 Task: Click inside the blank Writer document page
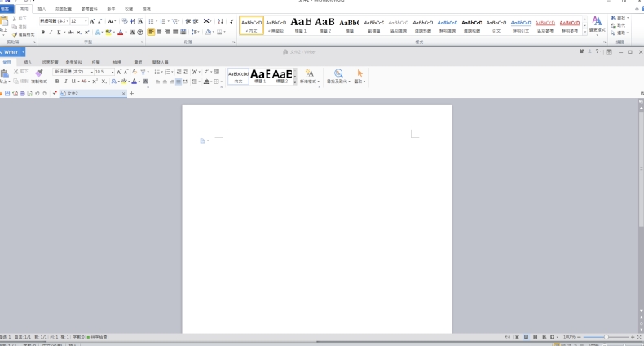tap(316, 219)
